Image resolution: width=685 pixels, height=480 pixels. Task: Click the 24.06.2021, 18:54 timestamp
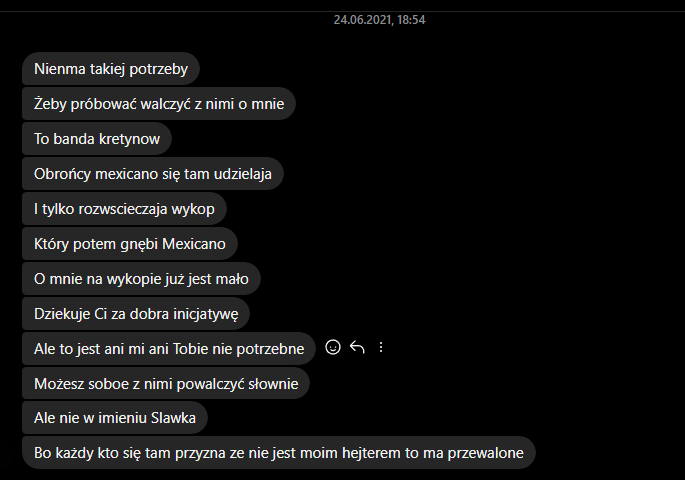[x=380, y=20]
